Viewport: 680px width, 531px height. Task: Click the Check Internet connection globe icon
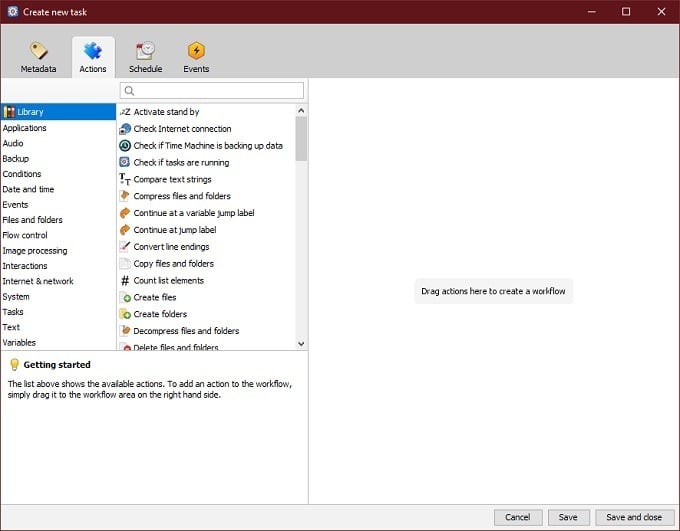tap(125, 129)
